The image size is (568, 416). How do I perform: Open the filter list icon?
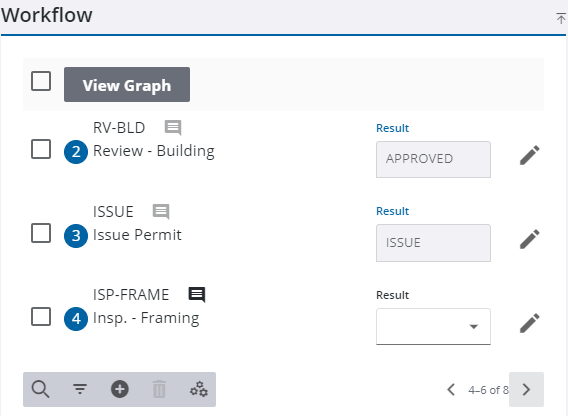pyautogui.click(x=80, y=389)
